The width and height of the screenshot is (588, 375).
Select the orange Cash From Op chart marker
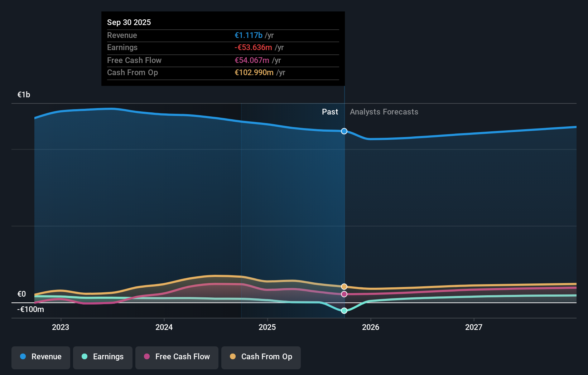pos(344,286)
